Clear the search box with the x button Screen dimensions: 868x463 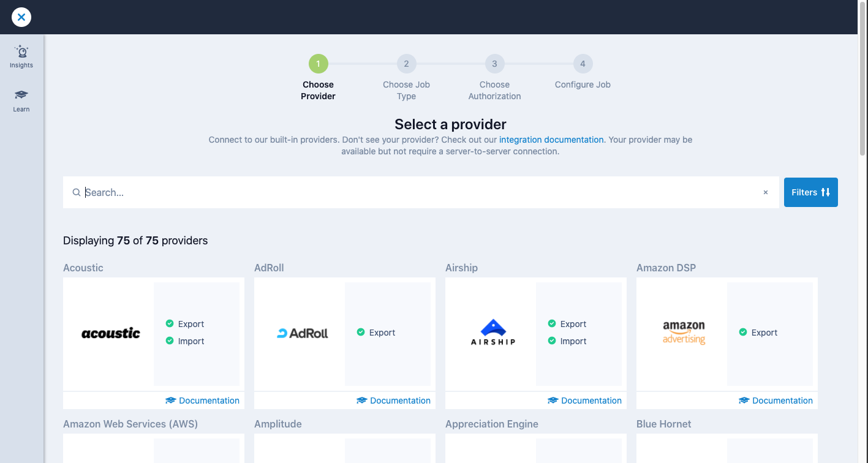click(765, 192)
